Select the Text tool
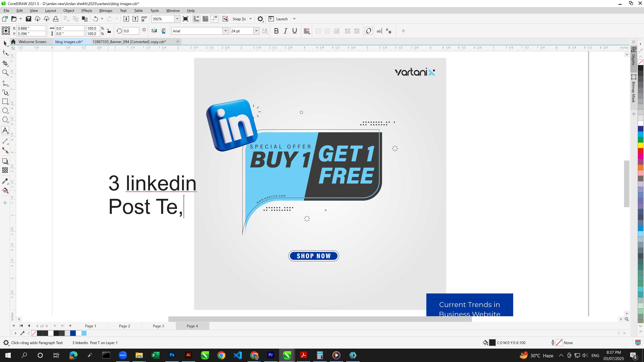The image size is (644, 362). click(x=5, y=130)
